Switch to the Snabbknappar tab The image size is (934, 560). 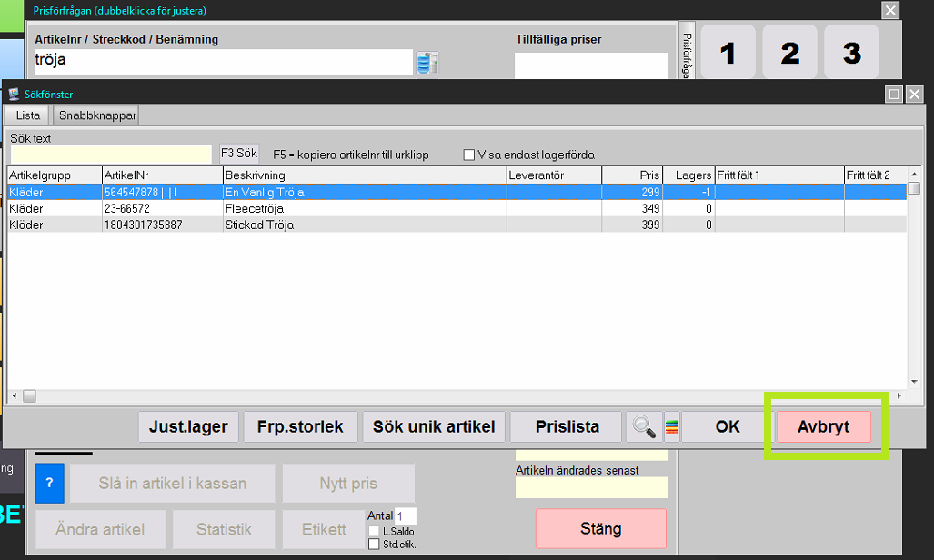pyautogui.click(x=96, y=115)
